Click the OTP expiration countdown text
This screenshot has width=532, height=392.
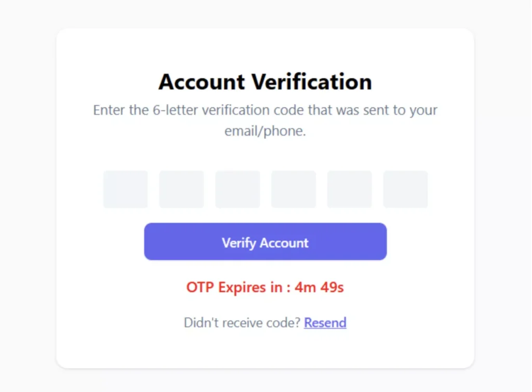click(265, 287)
